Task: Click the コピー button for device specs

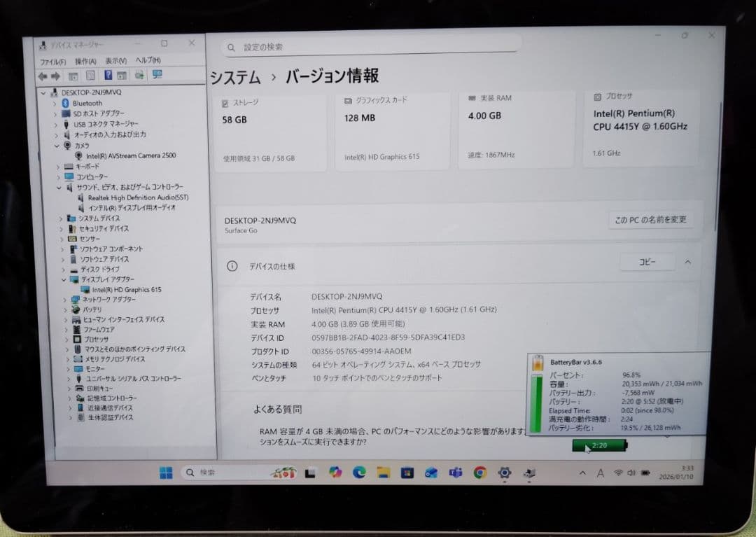Action: click(x=647, y=262)
